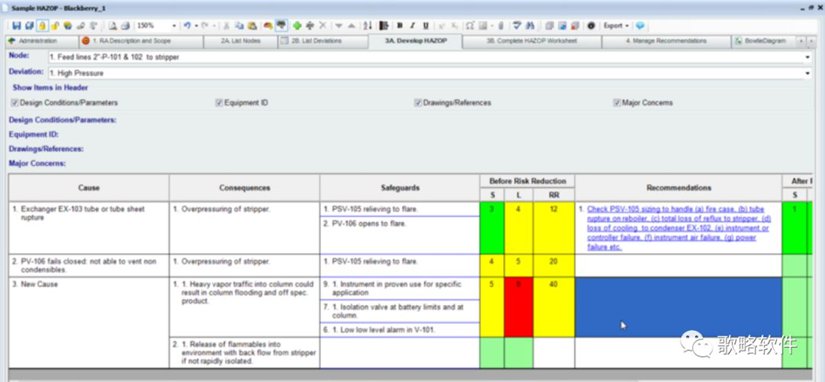Select consequence 'Release of flammables into environment'

pyautogui.click(x=245, y=353)
